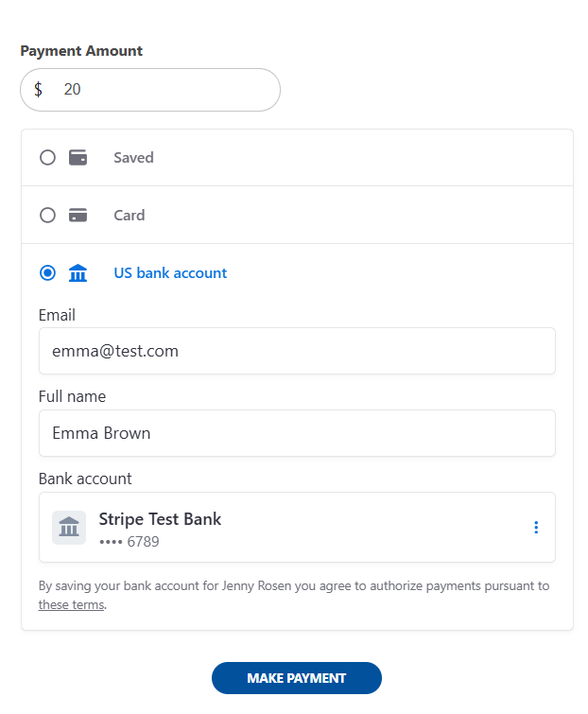Click the Bank account field label
588x714 pixels.
[x=85, y=479]
